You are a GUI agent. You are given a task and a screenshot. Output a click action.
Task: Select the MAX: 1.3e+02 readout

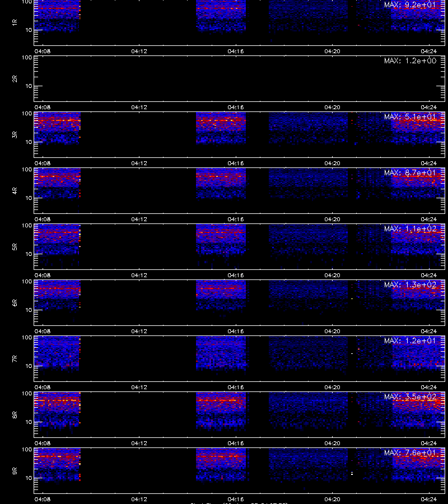[x=410, y=284]
